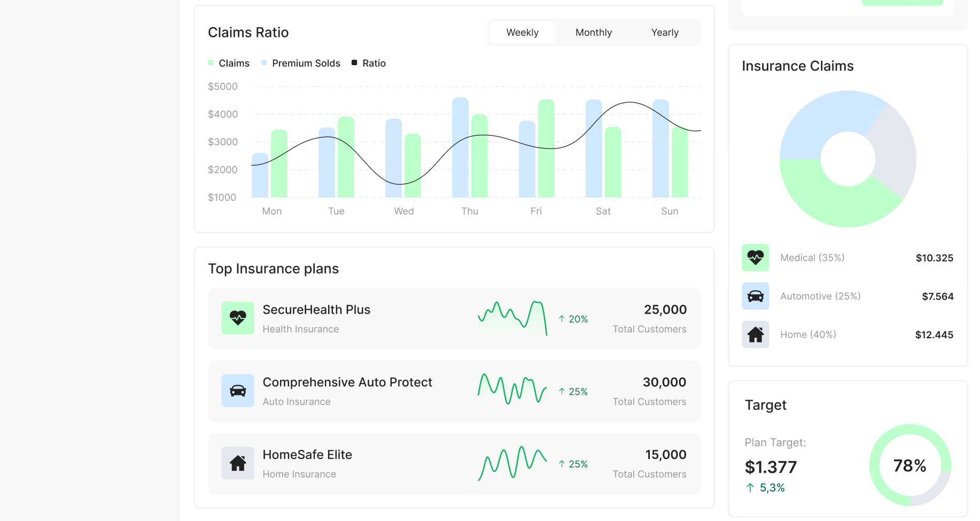Switch to the Yearly tab
This screenshot has height=521, width=980.
664,32
